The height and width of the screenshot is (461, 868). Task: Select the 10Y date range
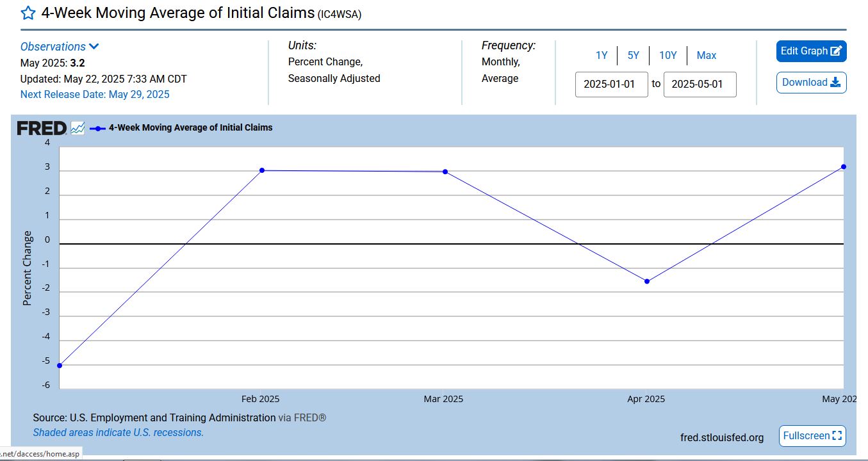click(667, 56)
